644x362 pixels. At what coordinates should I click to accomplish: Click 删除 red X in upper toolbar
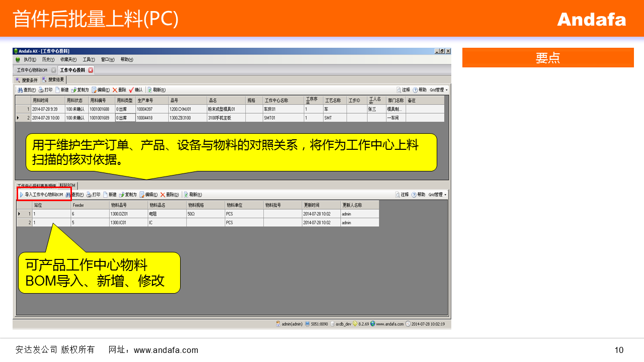coord(115,90)
